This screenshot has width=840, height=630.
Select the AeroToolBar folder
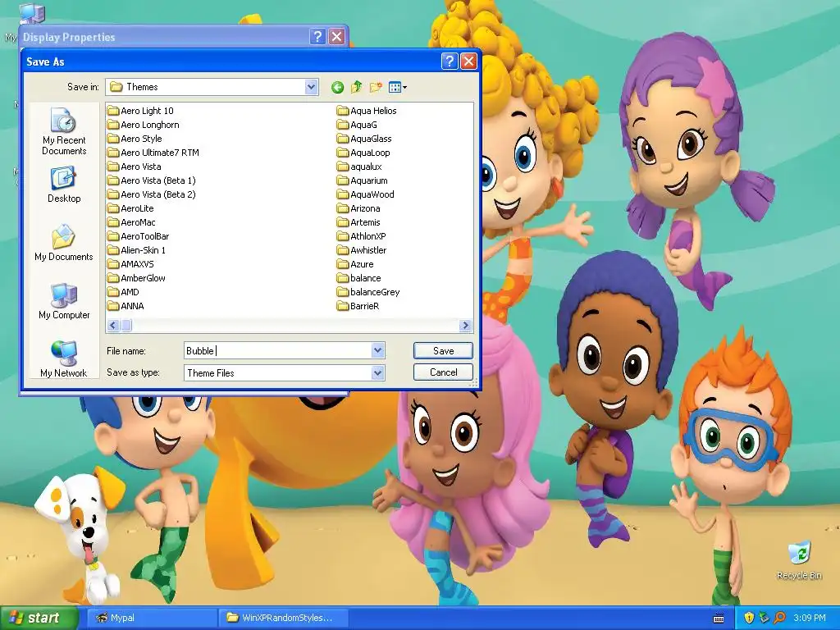click(x=138, y=236)
